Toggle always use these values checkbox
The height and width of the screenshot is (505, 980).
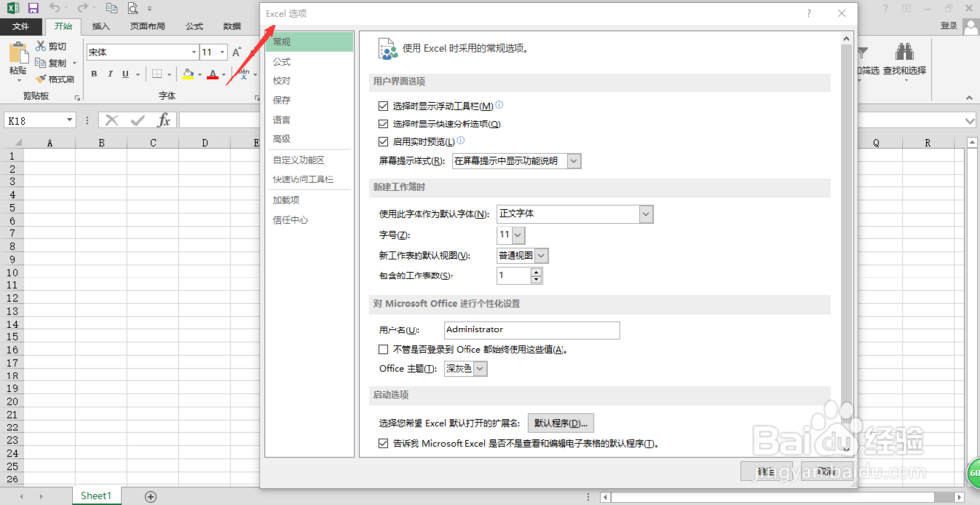coord(384,349)
